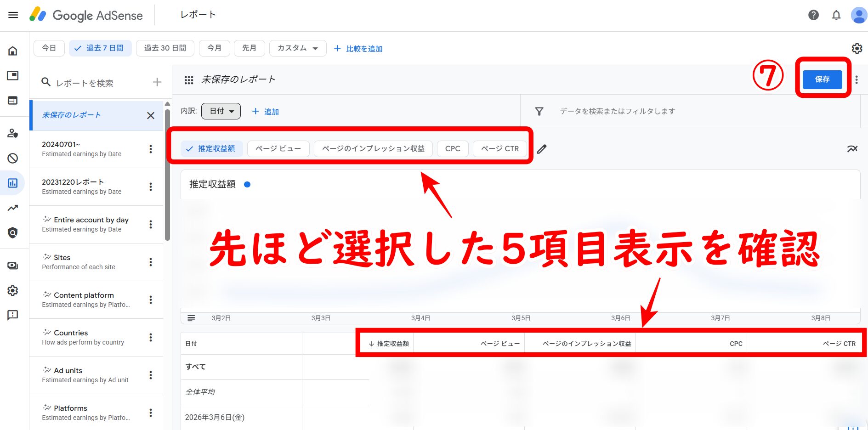Image resolution: width=868 pixels, height=430 pixels.
Task: Toggle the ページ ビュー metric chip
Action: 278,149
